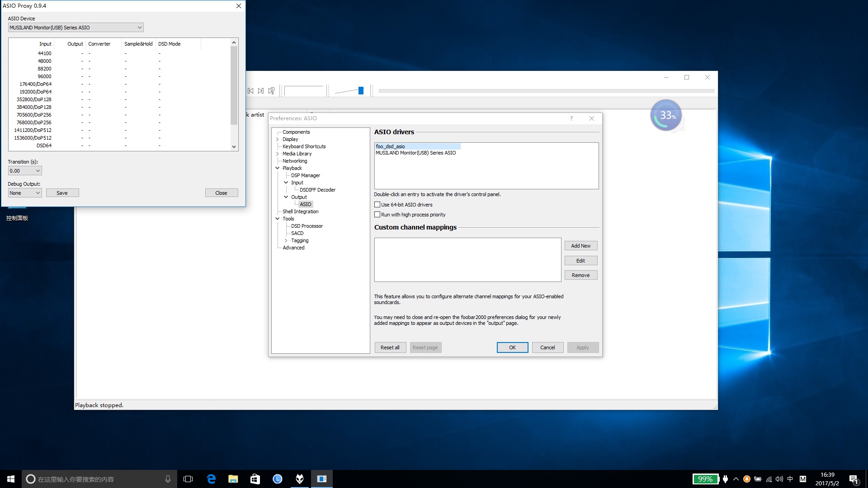The height and width of the screenshot is (488, 868).
Task: Click the Next track playback icon
Action: pyautogui.click(x=261, y=91)
